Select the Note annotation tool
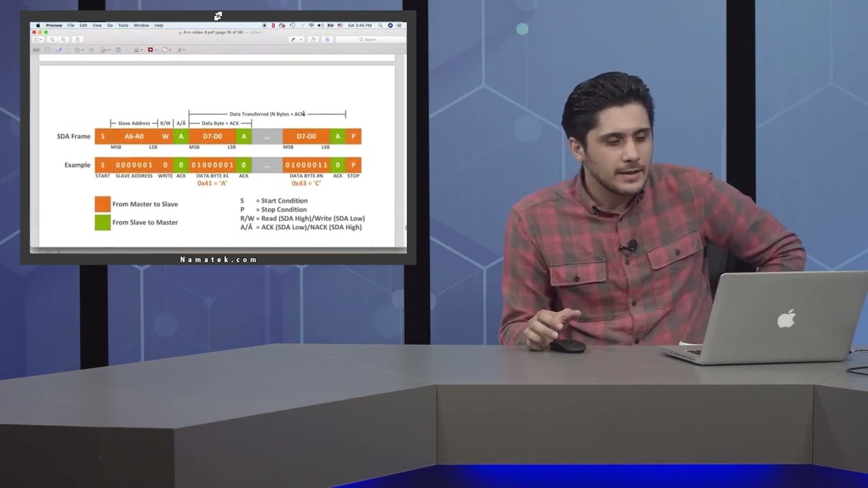Screen dimensions: 868x488 118,50
